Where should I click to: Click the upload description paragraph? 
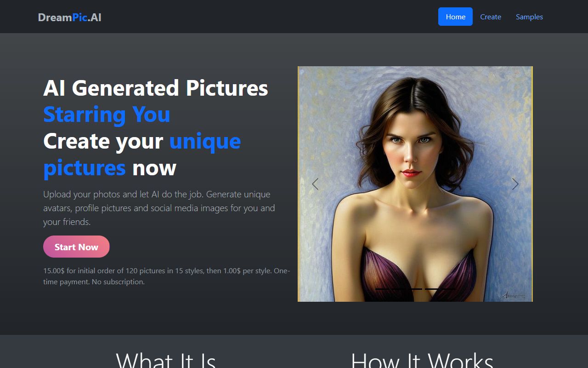[159, 207]
